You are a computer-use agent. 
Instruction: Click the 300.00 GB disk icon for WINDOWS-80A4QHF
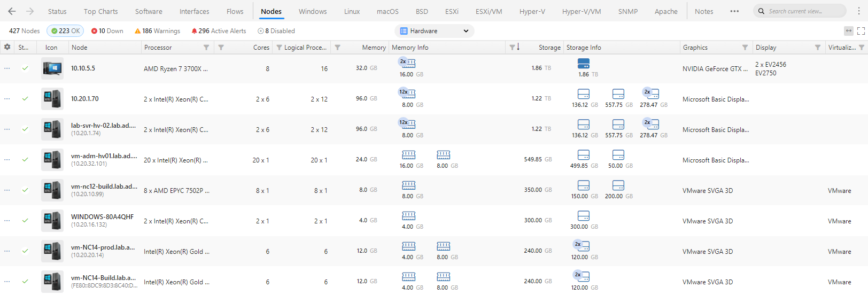pos(584,216)
